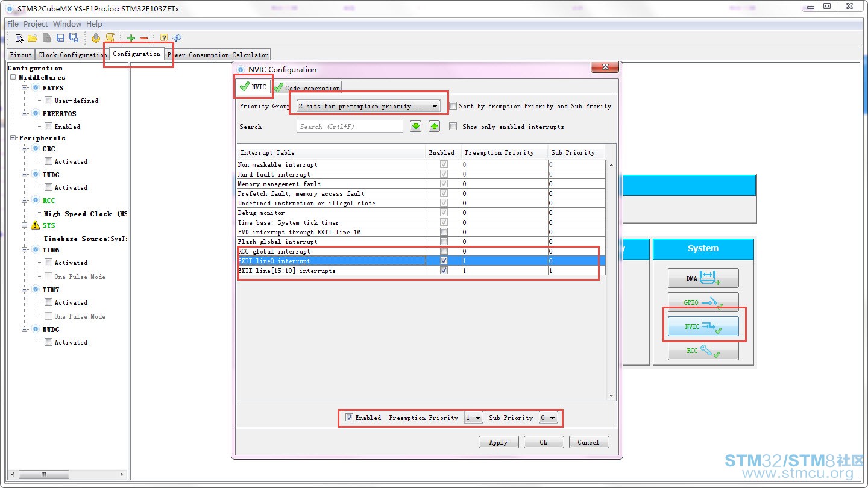Image resolution: width=868 pixels, height=488 pixels.
Task: Click the SYS warning triangle icon
Action: point(36,225)
